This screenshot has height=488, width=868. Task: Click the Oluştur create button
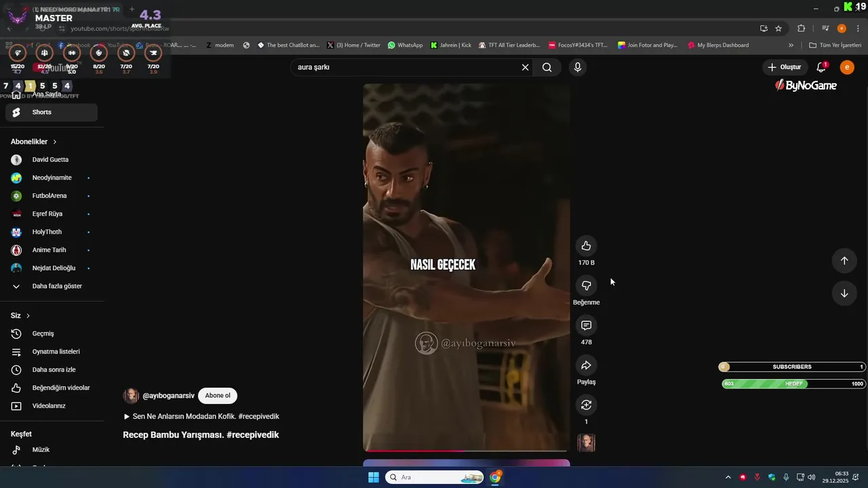[x=785, y=67]
